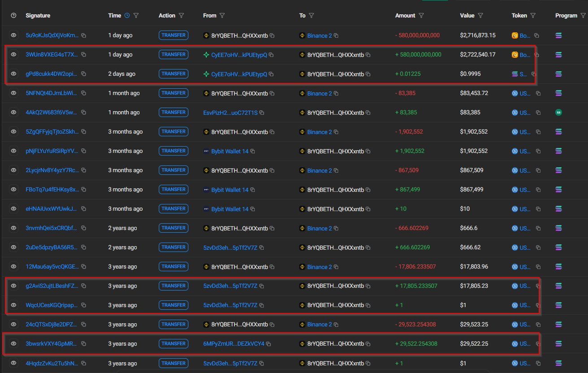Copy signature 3WUn8VXEG4sT7X with its copy icon
The height and width of the screenshot is (373, 588).
tap(83, 55)
